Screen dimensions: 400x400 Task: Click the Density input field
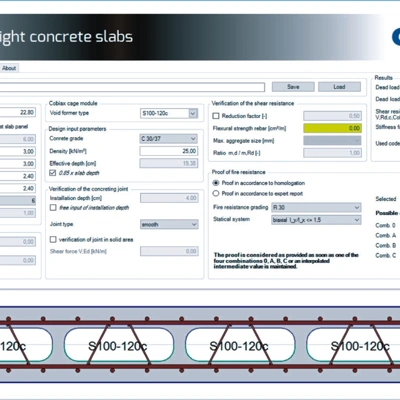tap(169, 151)
